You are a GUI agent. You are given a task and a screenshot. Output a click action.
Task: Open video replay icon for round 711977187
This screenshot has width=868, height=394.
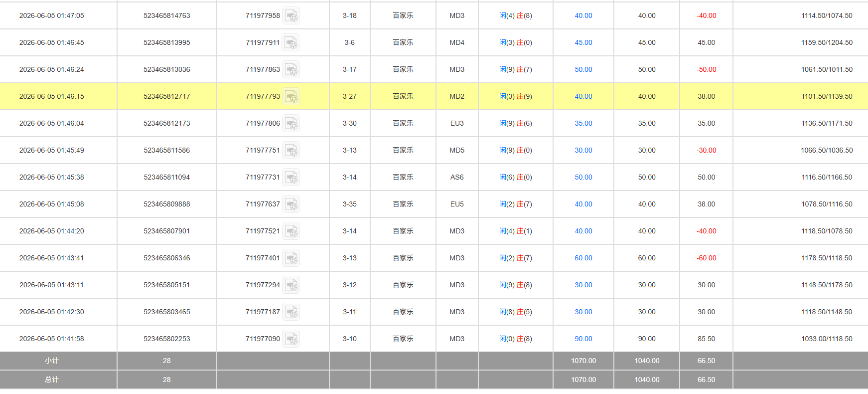(291, 312)
